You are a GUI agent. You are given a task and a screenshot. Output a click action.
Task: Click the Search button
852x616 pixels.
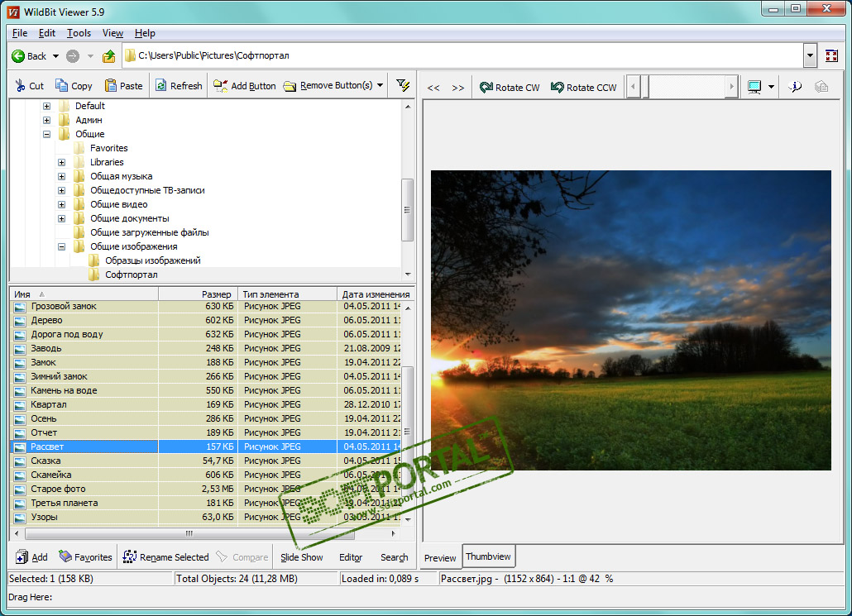click(x=394, y=557)
